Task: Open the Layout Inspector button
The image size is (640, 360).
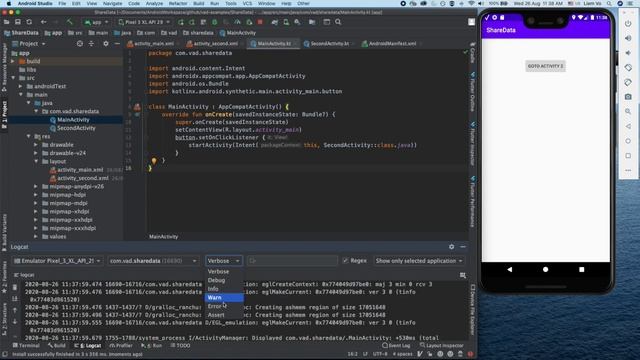Action: pos(442,345)
